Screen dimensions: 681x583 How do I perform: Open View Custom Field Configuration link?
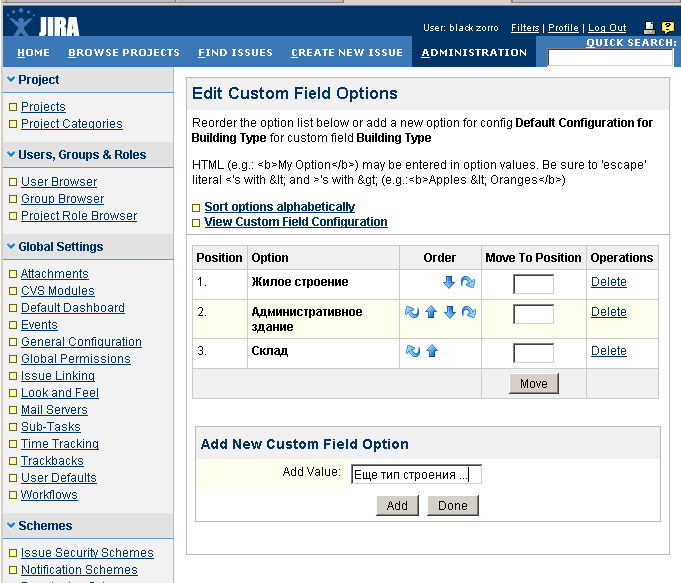click(x=296, y=222)
